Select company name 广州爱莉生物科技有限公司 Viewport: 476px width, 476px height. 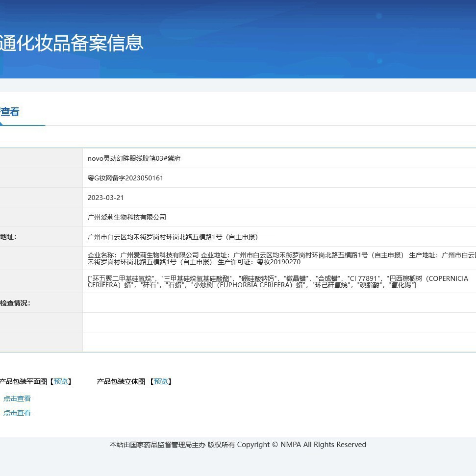127,217
